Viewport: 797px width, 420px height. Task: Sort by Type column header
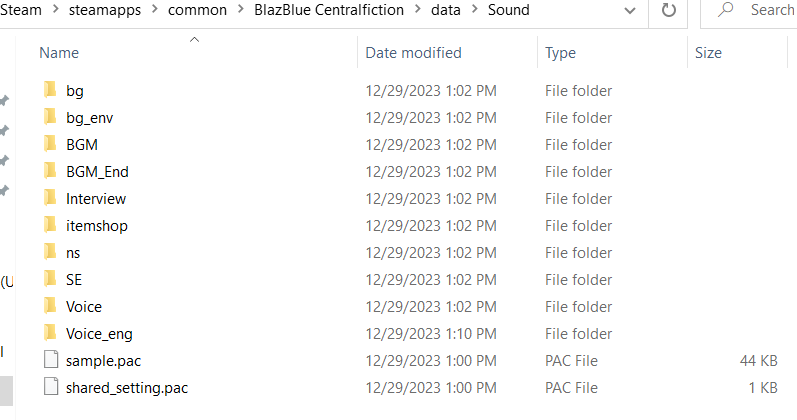pos(560,53)
